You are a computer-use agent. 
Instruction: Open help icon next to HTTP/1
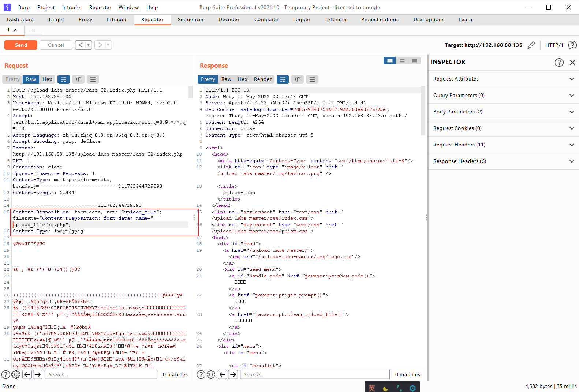click(x=572, y=45)
